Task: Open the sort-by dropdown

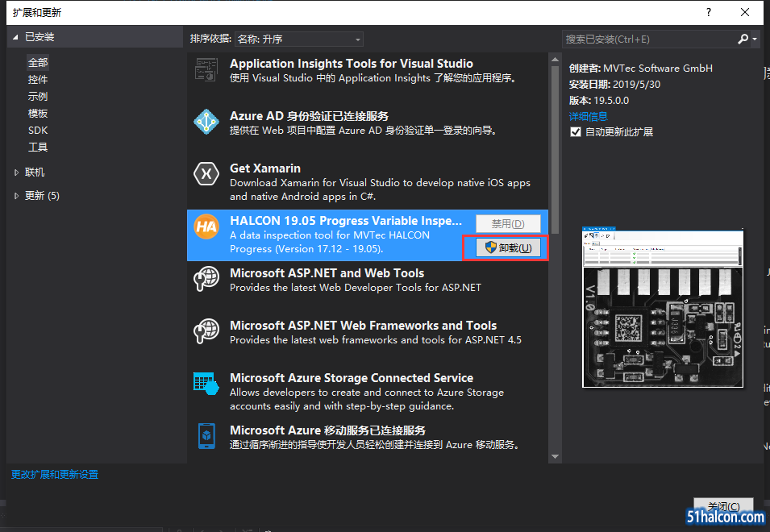Action: pos(299,39)
